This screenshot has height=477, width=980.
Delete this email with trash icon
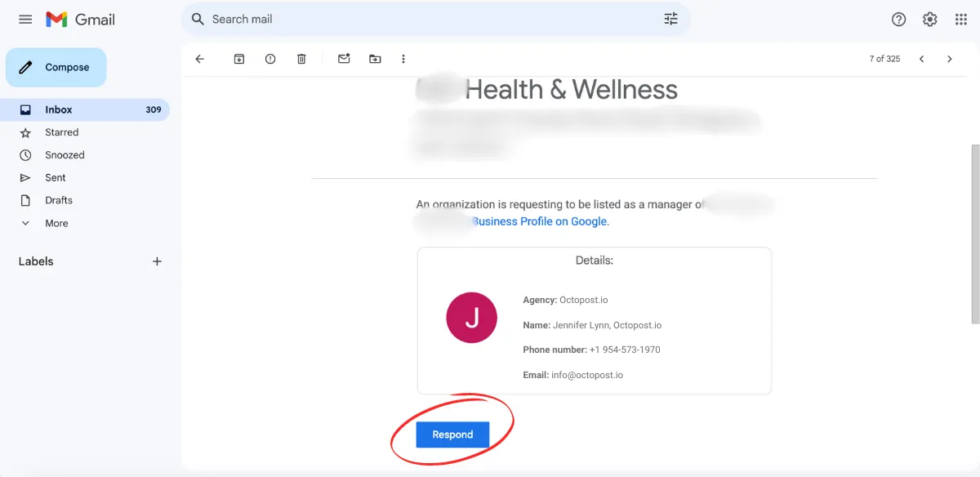[x=301, y=59]
